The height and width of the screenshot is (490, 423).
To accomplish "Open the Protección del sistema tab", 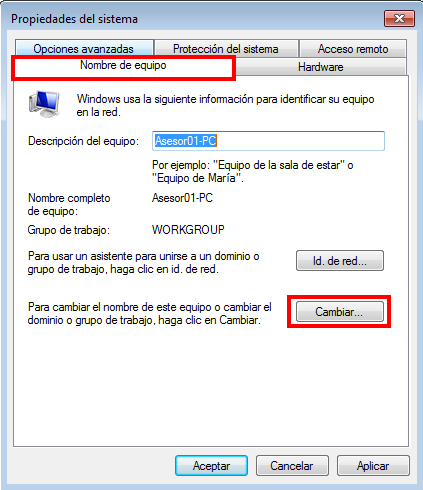I will point(226,49).
